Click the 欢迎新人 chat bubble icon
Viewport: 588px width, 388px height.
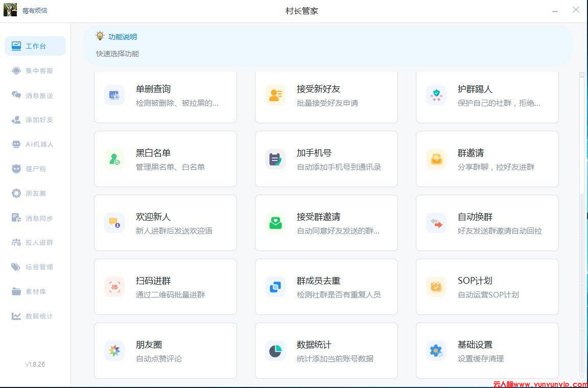tap(114, 223)
